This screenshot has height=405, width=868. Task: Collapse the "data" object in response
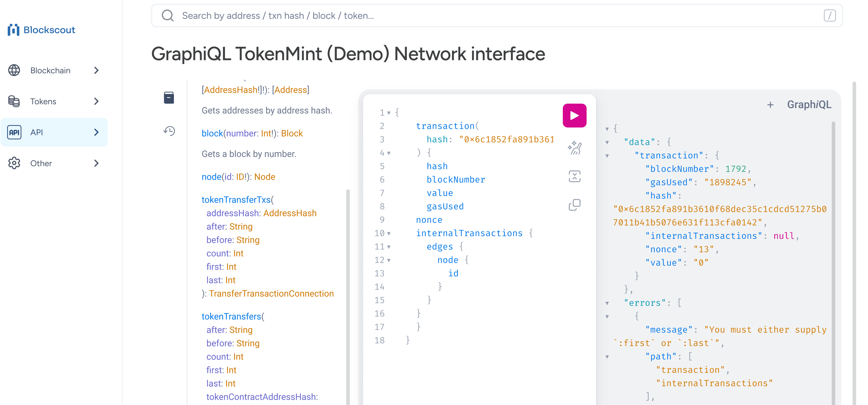pos(607,142)
